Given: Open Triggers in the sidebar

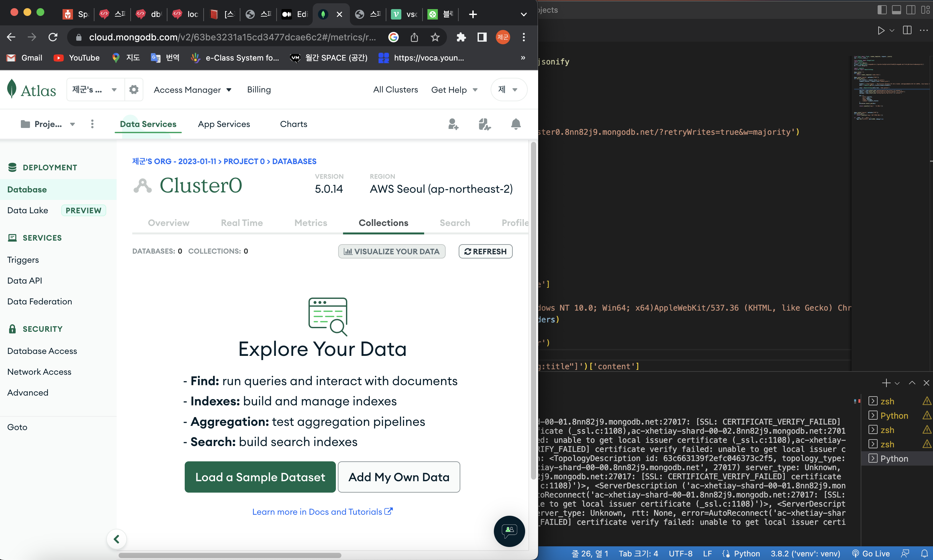Looking at the screenshot, I should [23, 260].
